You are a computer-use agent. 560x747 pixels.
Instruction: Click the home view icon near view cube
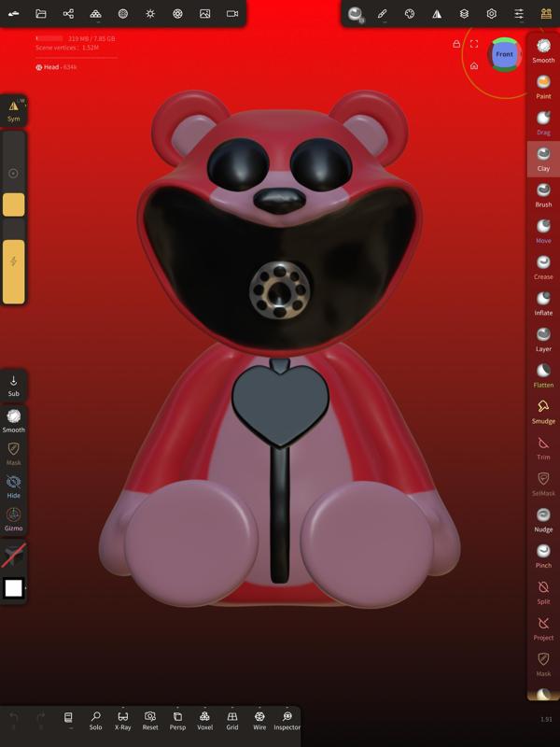(x=474, y=65)
